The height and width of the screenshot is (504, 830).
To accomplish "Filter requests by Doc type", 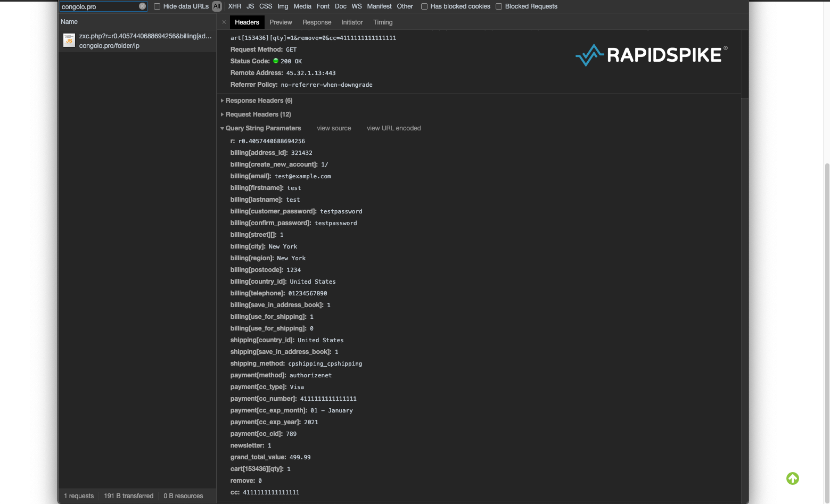I will pyautogui.click(x=341, y=6).
